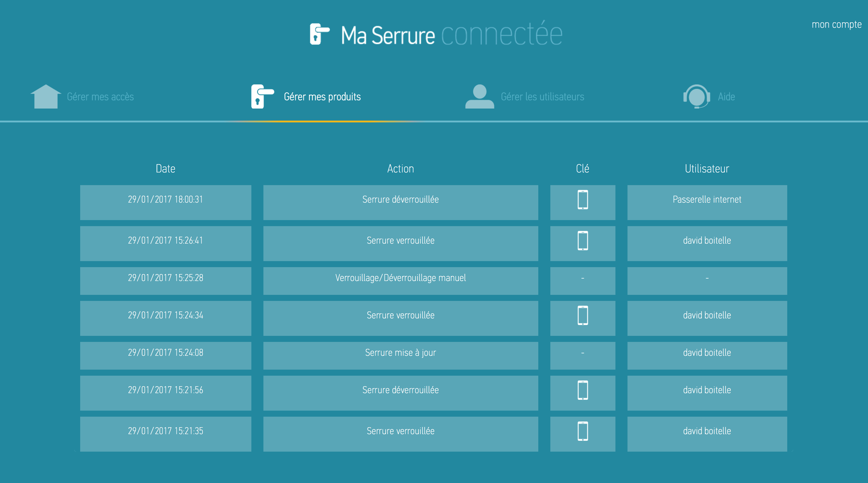Select date cell 29/01/2017 15:24:34
This screenshot has width=868, height=483.
pos(165,318)
